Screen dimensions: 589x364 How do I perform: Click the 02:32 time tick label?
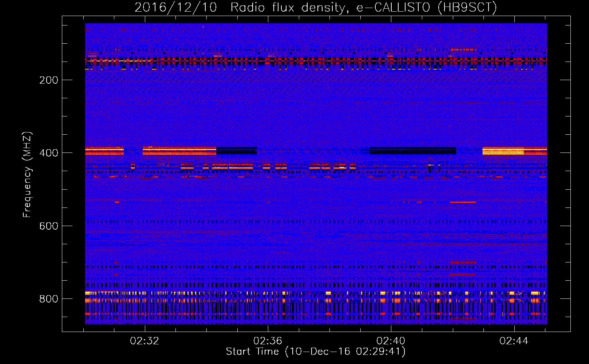[145, 341]
